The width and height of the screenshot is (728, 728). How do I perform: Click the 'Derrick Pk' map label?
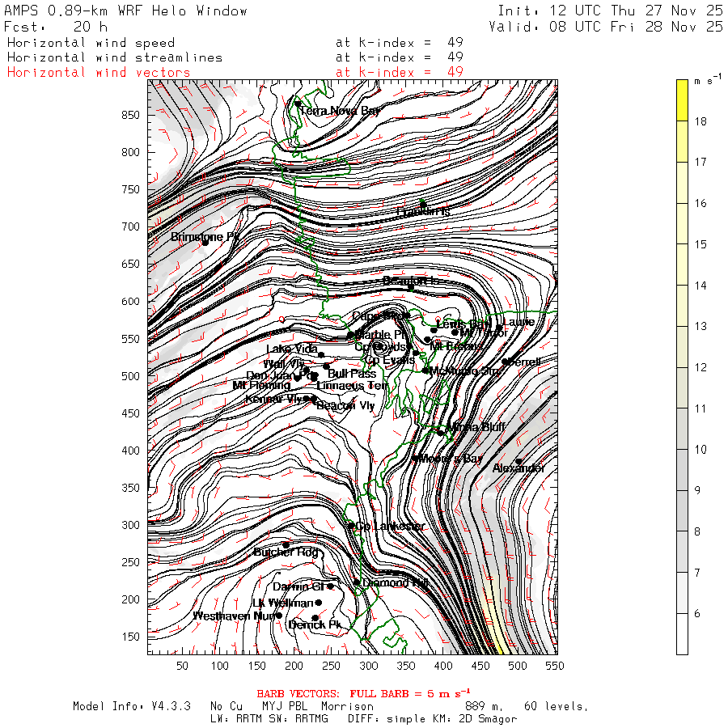315,624
